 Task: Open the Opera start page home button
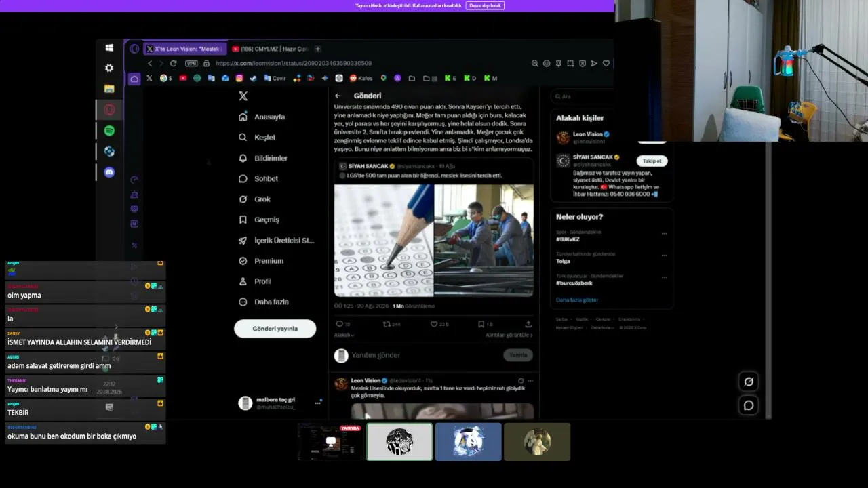pyautogui.click(x=134, y=79)
